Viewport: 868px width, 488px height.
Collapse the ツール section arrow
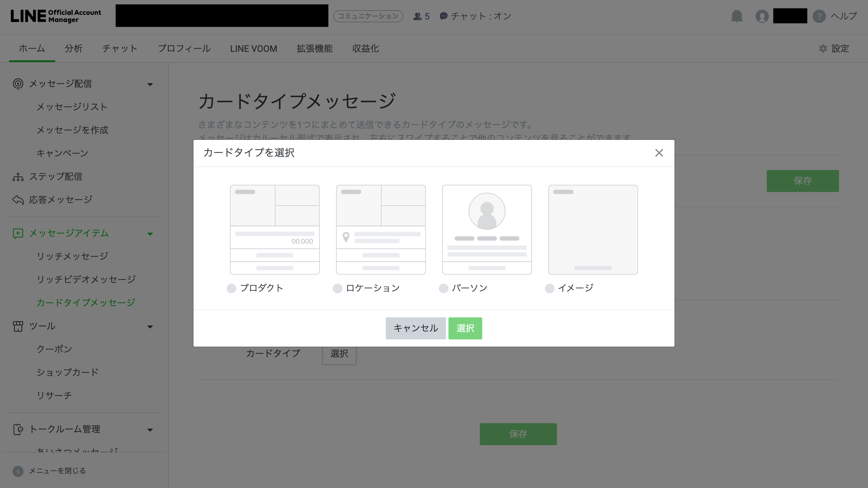coord(150,326)
